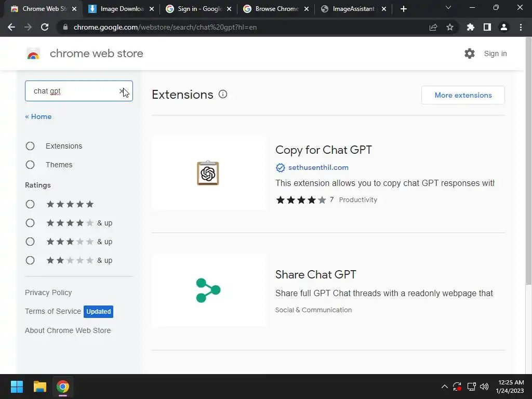532x399 pixels.
Task: View site info padlock in address bar
Action: click(x=65, y=27)
